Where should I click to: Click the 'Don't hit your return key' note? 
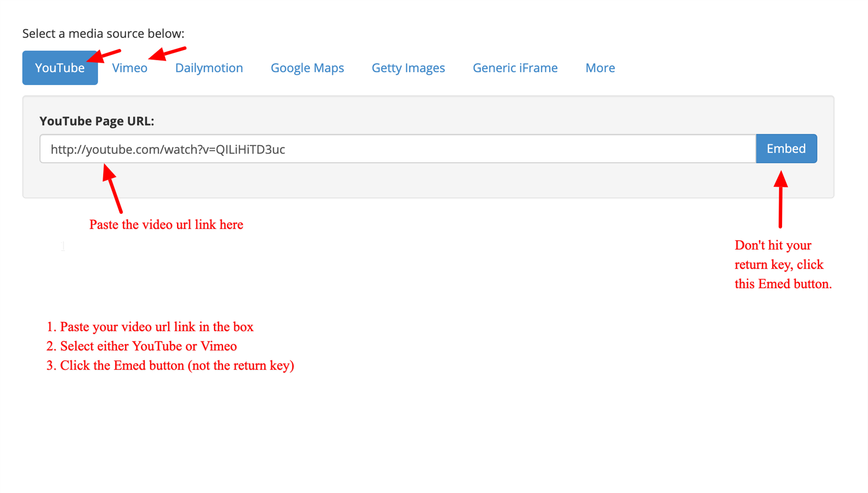[x=782, y=265]
